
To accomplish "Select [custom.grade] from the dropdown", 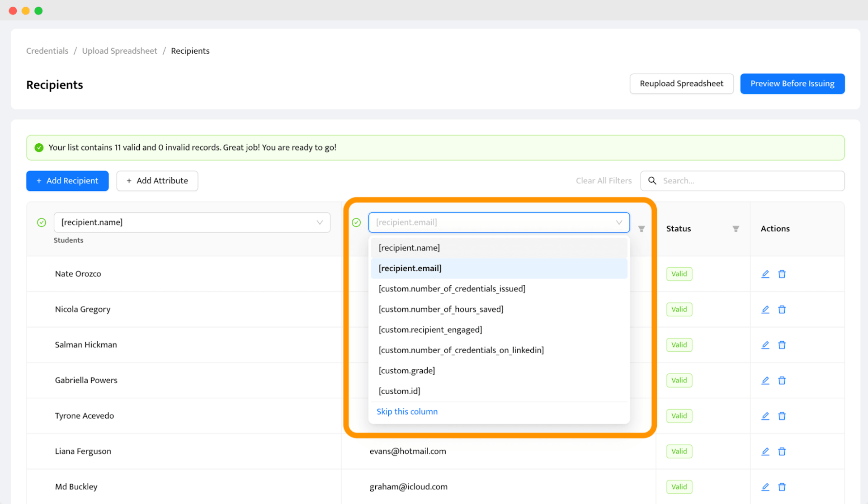I will [407, 370].
